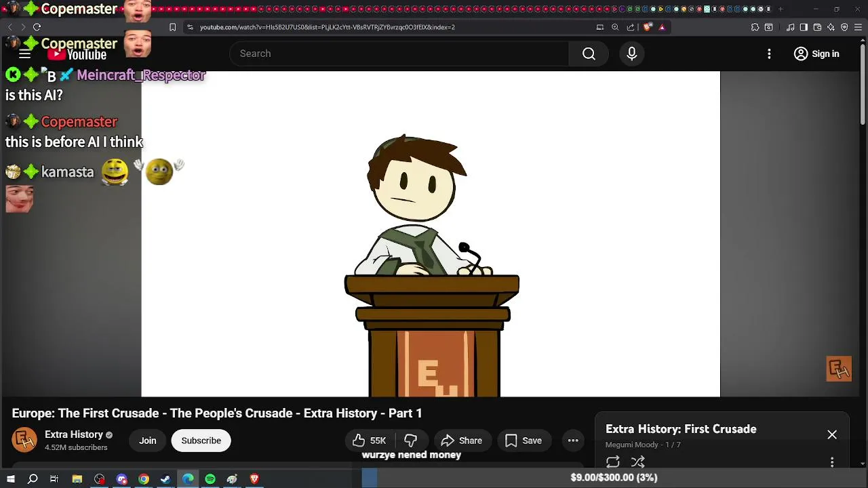Focus the YouTube Search input field
Screen dimensions: 868x488
(399, 54)
